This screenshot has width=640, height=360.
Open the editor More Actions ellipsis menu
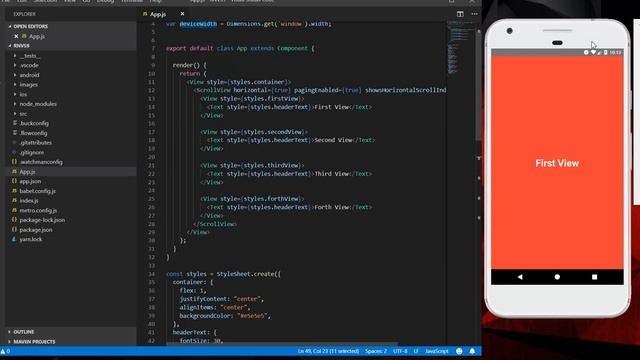pos(474,14)
